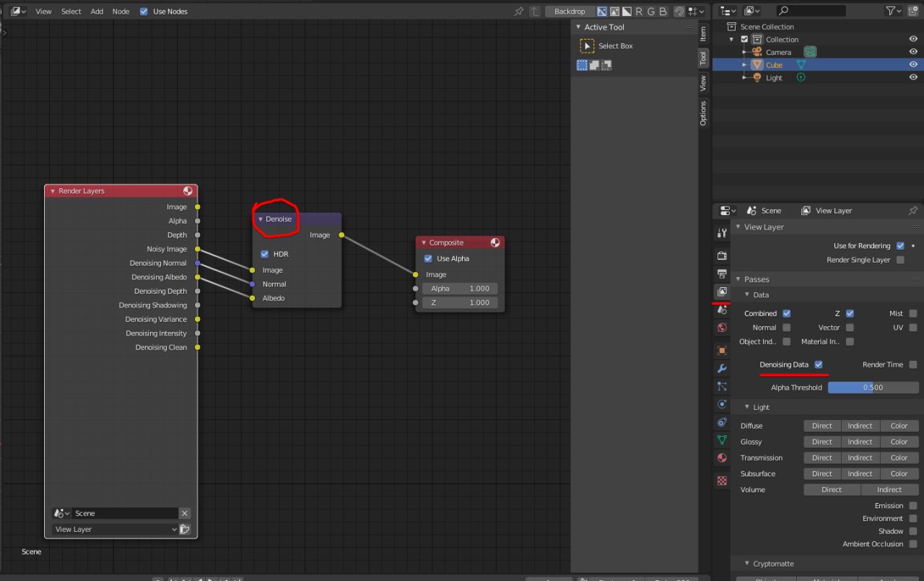This screenshot has width=924, height=581.
Task: Open the Modifiers wrench properties tab
Action: click(721, 369)
